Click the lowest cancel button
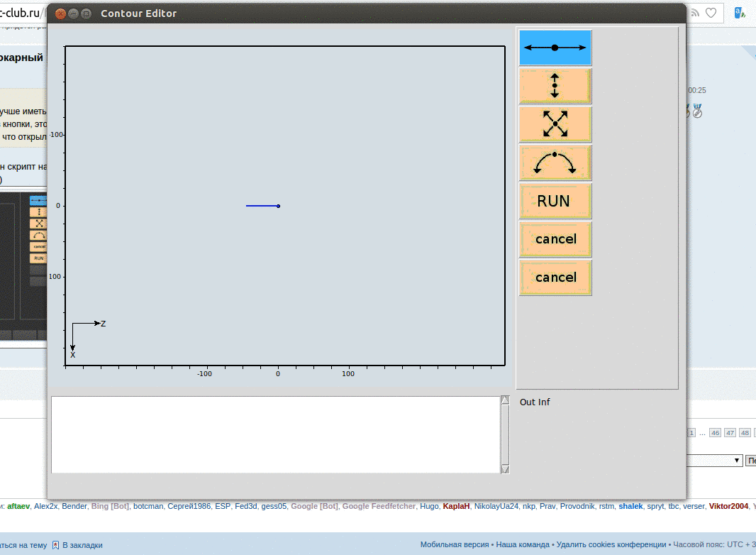 (x=555, y=277)
